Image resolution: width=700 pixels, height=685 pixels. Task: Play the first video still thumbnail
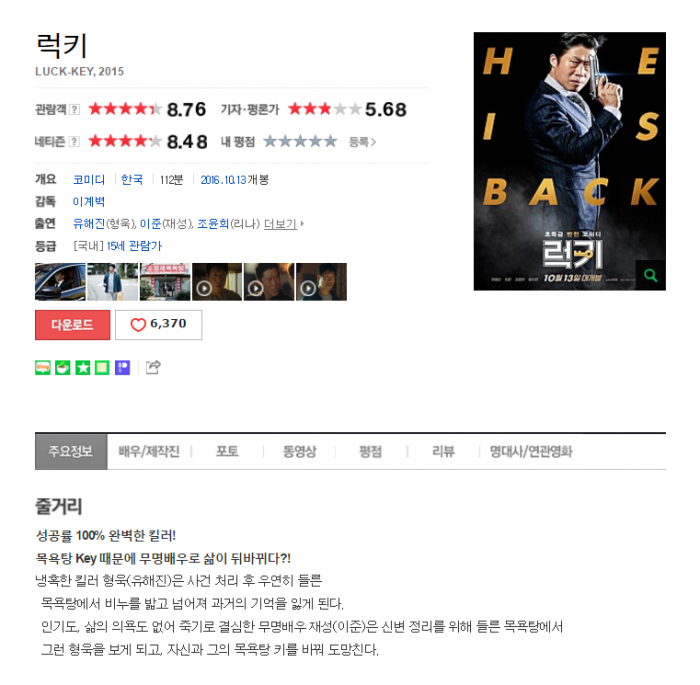[x=217, y=282]
